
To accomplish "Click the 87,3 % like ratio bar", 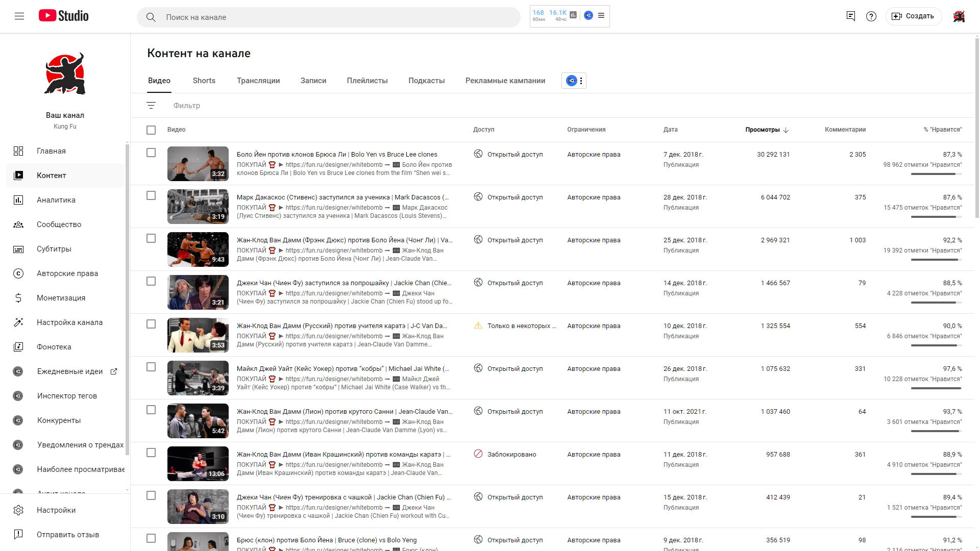I will [x=937, y=174].
